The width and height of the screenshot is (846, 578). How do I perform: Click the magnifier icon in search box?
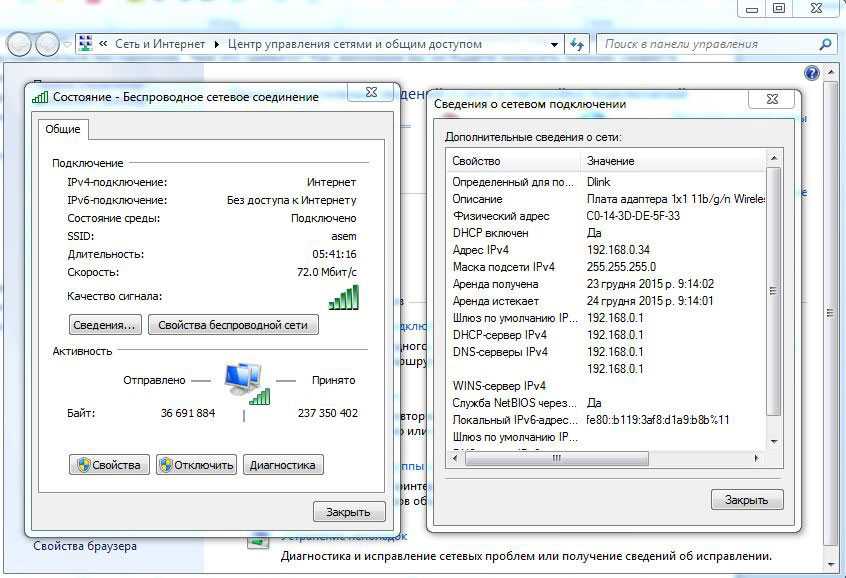(x=825, y=44)
